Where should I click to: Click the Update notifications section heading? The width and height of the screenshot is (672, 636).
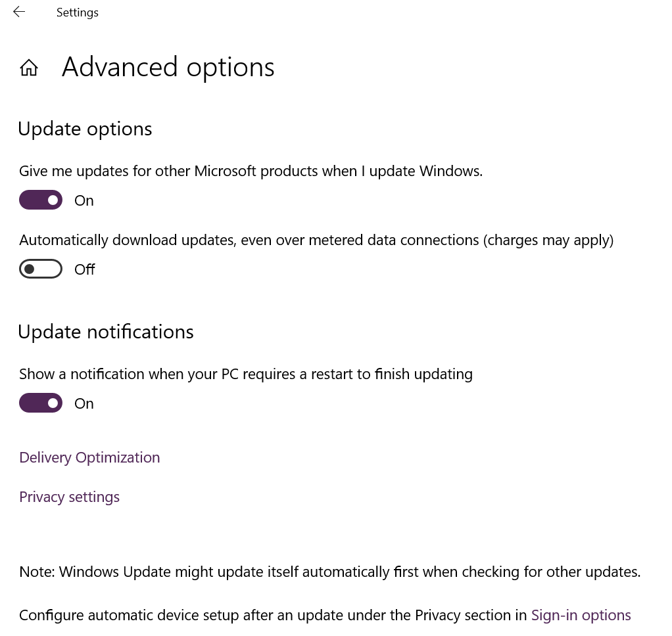[x=106, y=332]
